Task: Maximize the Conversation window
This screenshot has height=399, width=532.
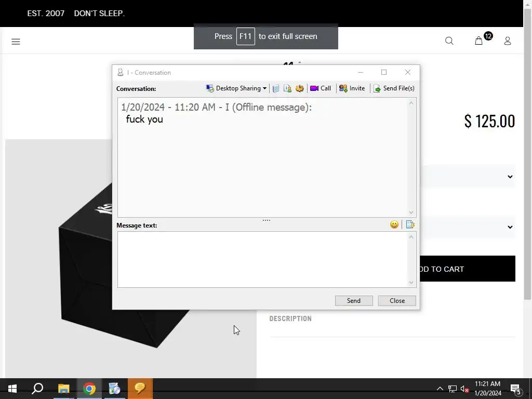Action: pos(384,72)
